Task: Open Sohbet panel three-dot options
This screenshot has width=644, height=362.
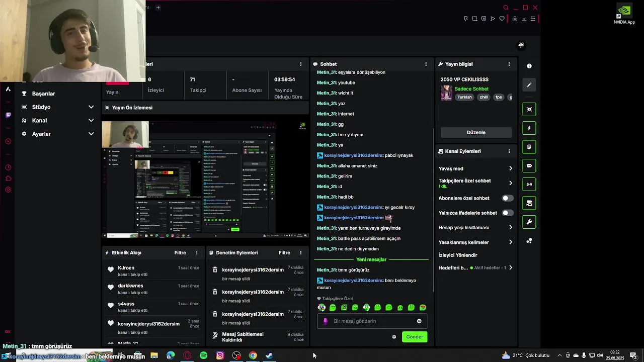Action: (x=426, y=64)
